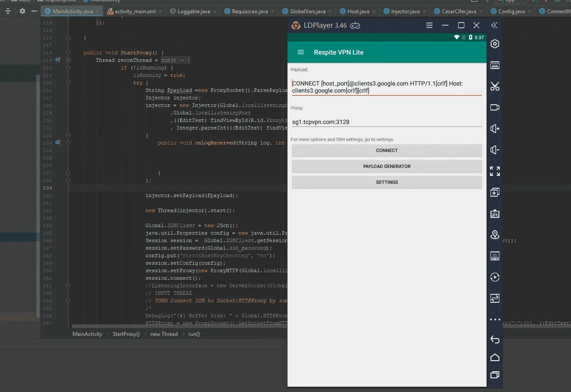
Task: Close the Config.java tab
Action: [529, 11]
